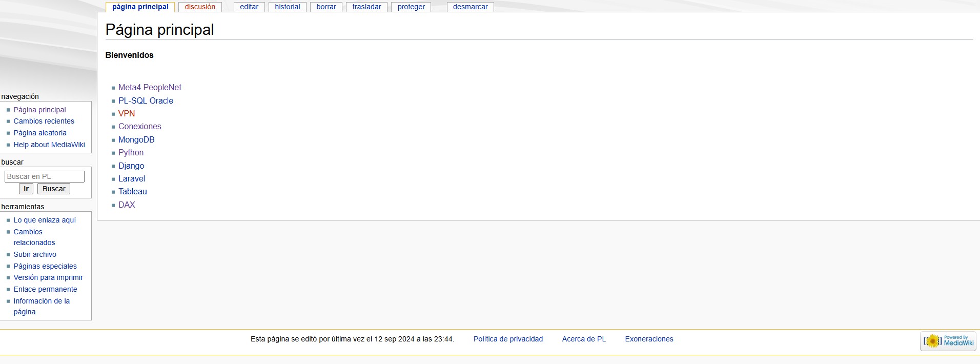Click Página principal in navigation sidebar
This screenshot has height=364, width=980.
(40, 110)
